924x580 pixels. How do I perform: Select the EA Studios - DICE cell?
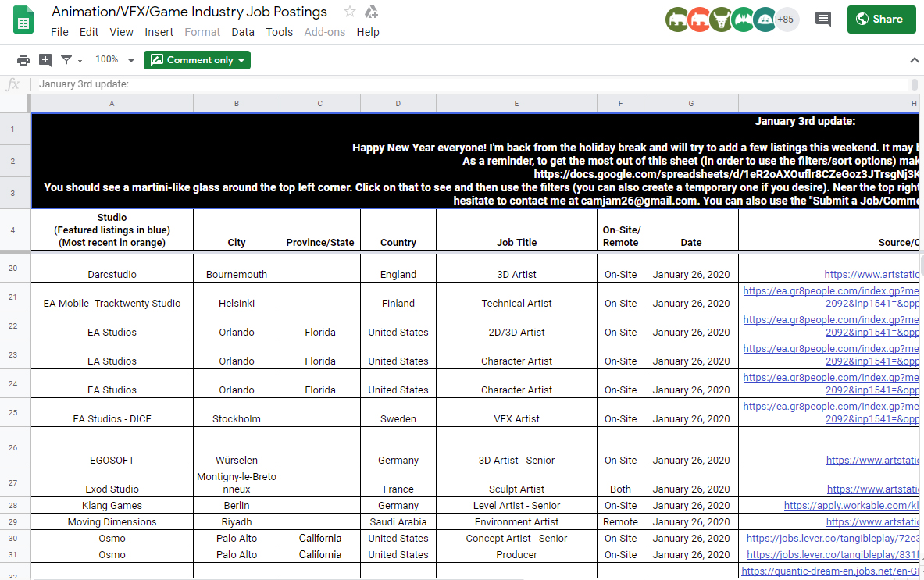(112, 412)
